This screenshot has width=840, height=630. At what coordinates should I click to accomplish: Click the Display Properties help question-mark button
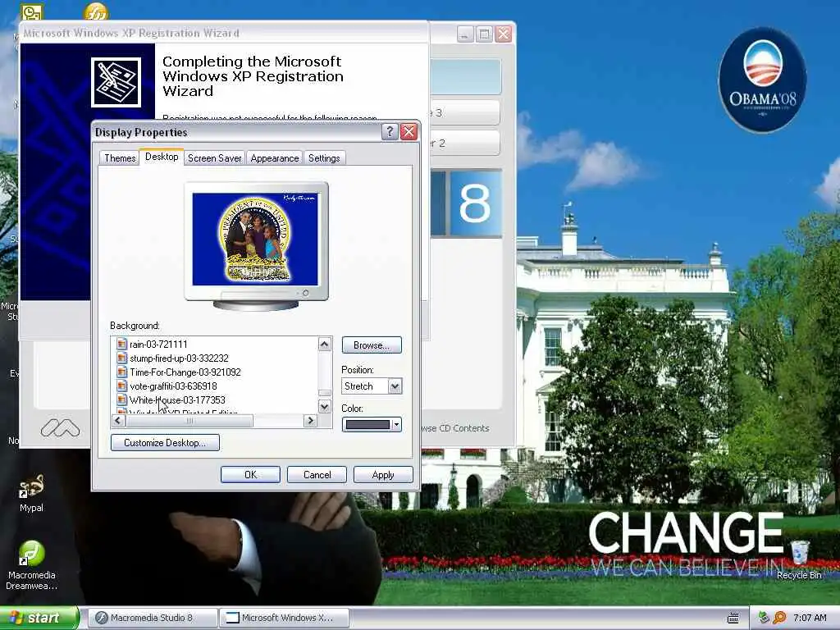pyautogui.click(x=390, y=132)
